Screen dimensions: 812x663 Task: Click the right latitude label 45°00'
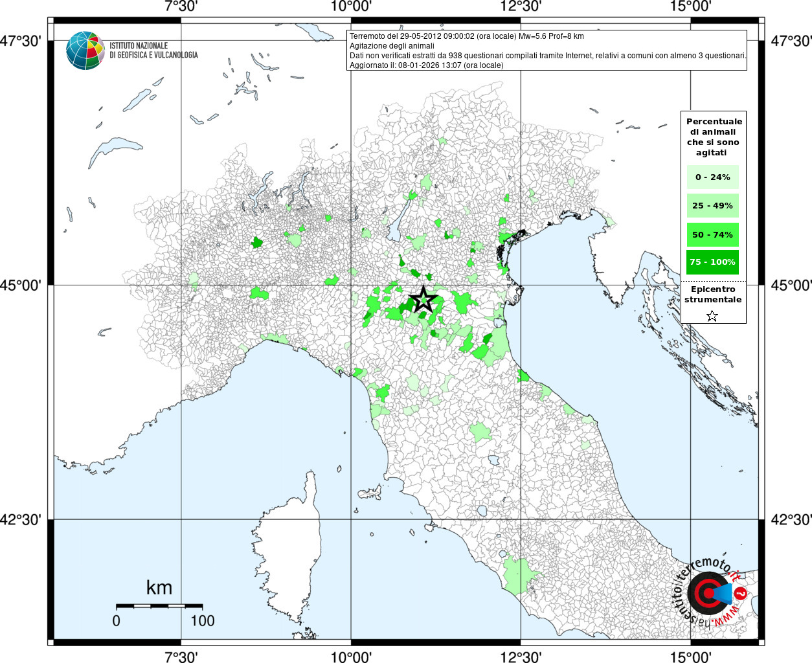point(791,285)
